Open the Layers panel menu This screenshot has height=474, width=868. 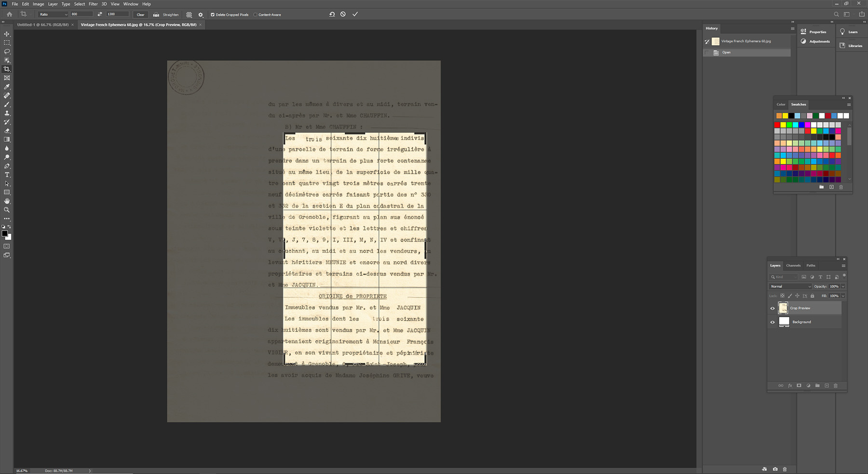(x=843, y=266)
